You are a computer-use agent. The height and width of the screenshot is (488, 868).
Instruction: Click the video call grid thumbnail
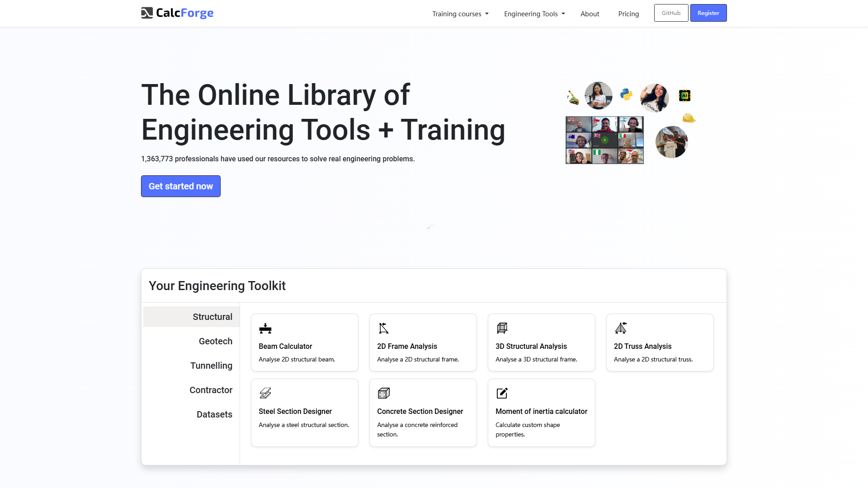point(604,140)
